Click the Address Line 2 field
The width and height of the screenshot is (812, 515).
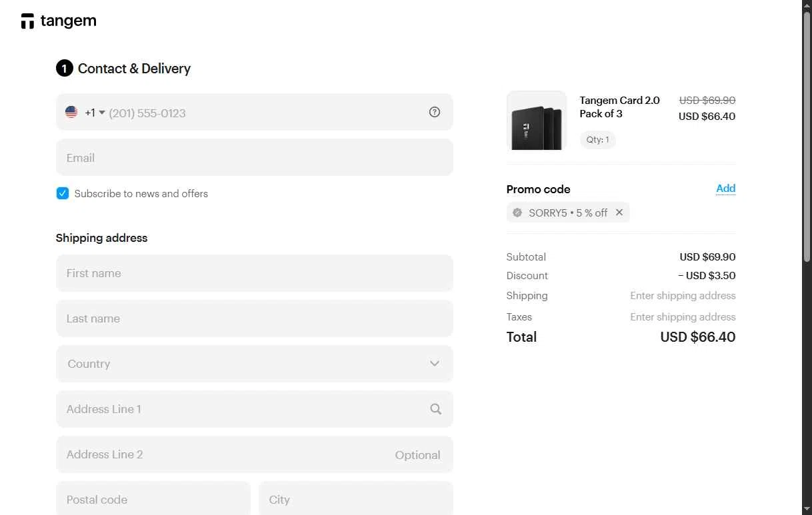tap(255, 454)
